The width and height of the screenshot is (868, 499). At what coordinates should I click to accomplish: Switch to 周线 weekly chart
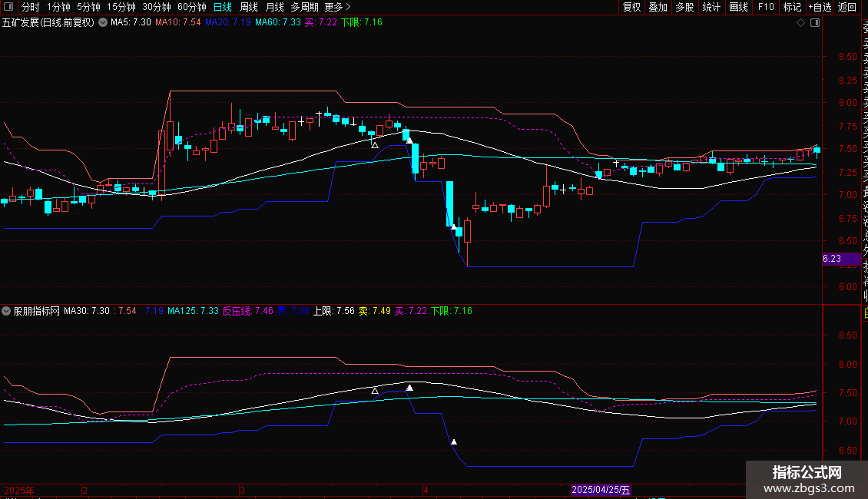coord(249,7)
